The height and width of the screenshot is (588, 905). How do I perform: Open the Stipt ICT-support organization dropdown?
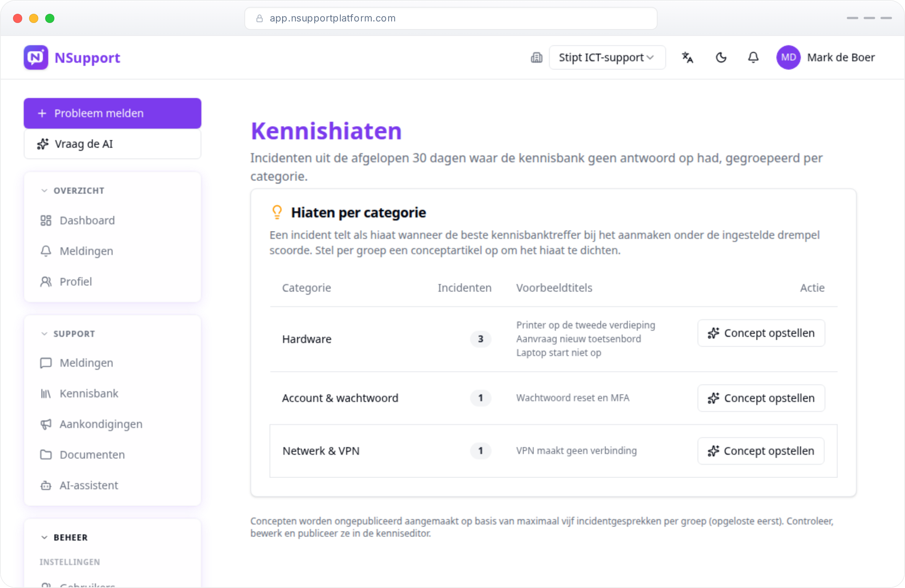click(x=607, y=57)
